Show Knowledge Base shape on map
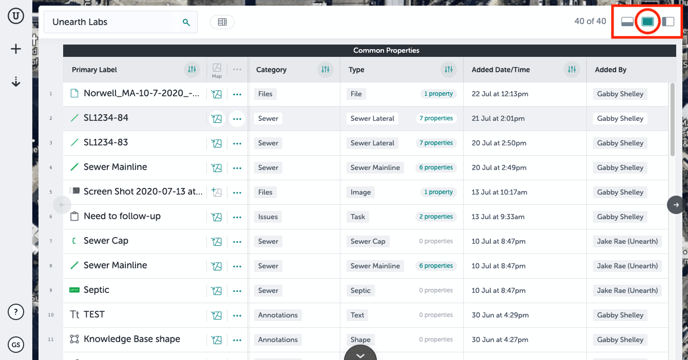This screenshot has width=688, height=360. click(x=217, y=340)
